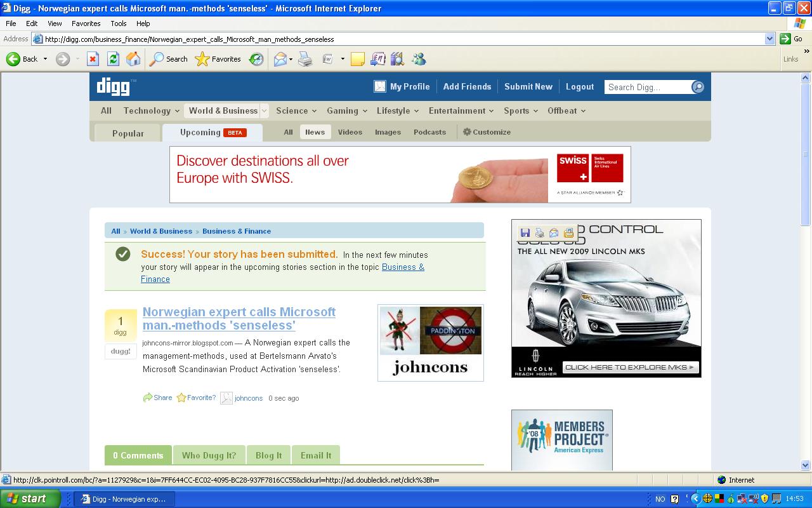Expand the World & Business dropdown arrow
Viewport: 812px width, 508px height.
click(264, 110)
